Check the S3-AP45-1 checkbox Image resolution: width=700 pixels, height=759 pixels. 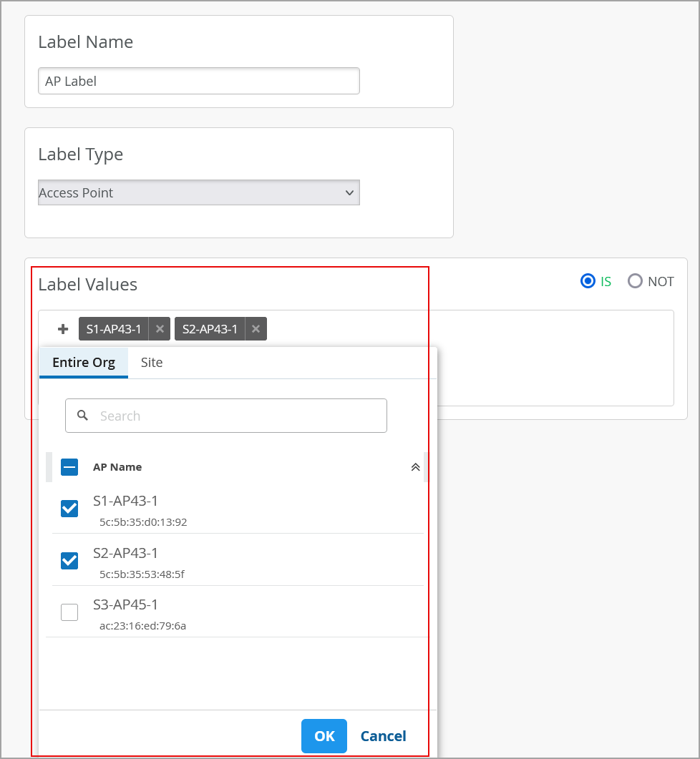pos(69,612)
